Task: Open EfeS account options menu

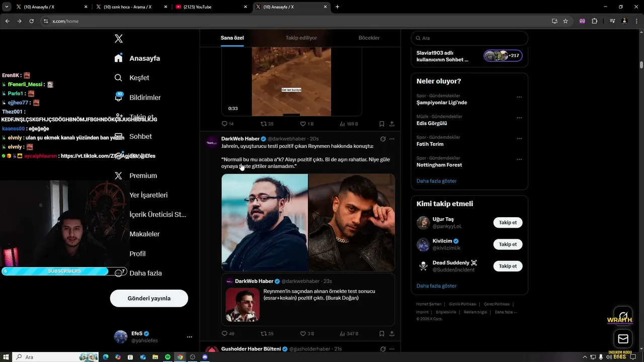Action: coord(189,337)
